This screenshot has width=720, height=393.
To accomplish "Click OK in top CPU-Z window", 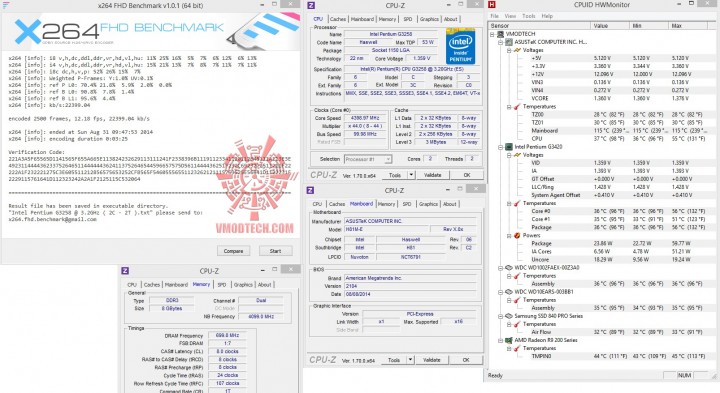I will 467,175.
